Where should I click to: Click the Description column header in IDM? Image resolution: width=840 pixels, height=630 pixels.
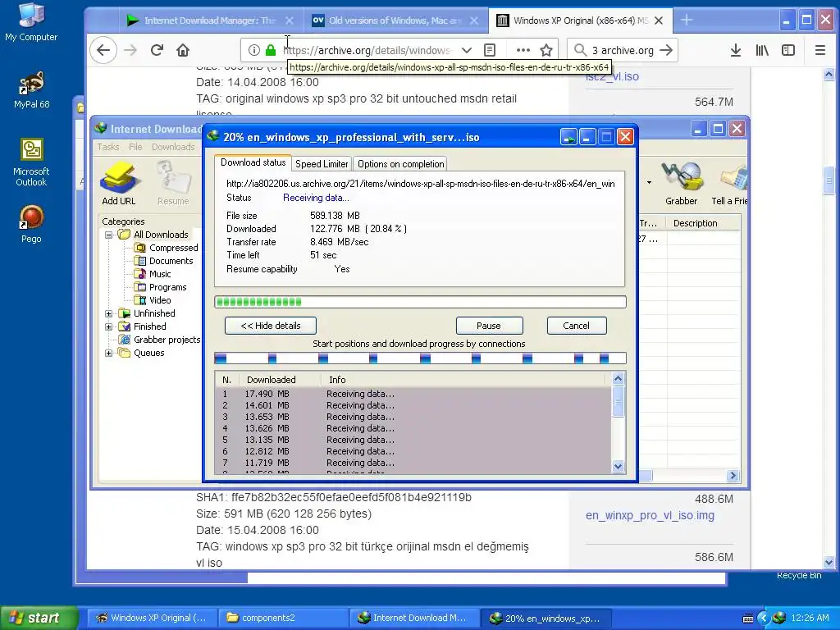click(704, 223)
